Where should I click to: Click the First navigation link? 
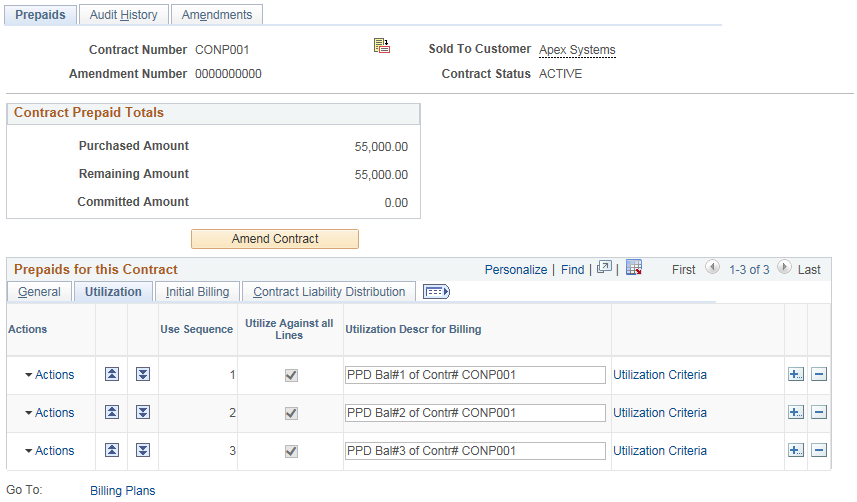pyautogui.click(x=684, y=270)
